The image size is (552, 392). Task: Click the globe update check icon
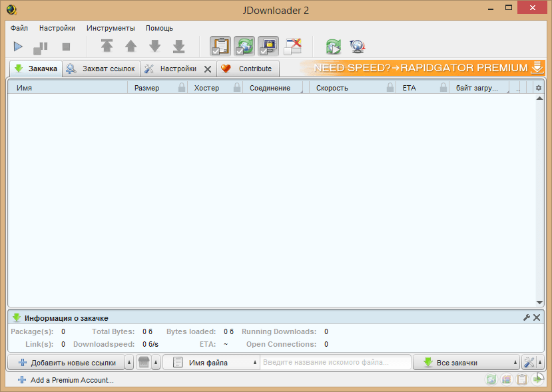coord(358,47)
